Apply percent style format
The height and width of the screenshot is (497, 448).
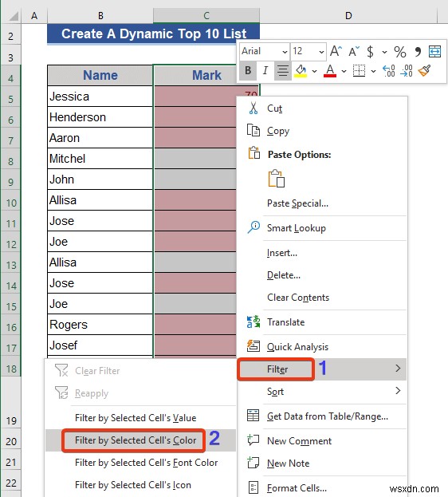pyautogui.click(x=400, y=51)
